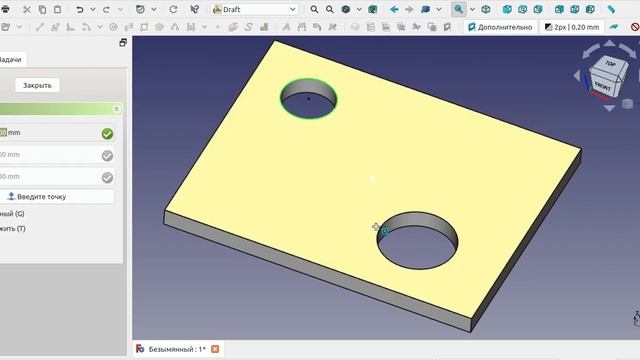Toggle construction mode icon

(x=614, y=27)
